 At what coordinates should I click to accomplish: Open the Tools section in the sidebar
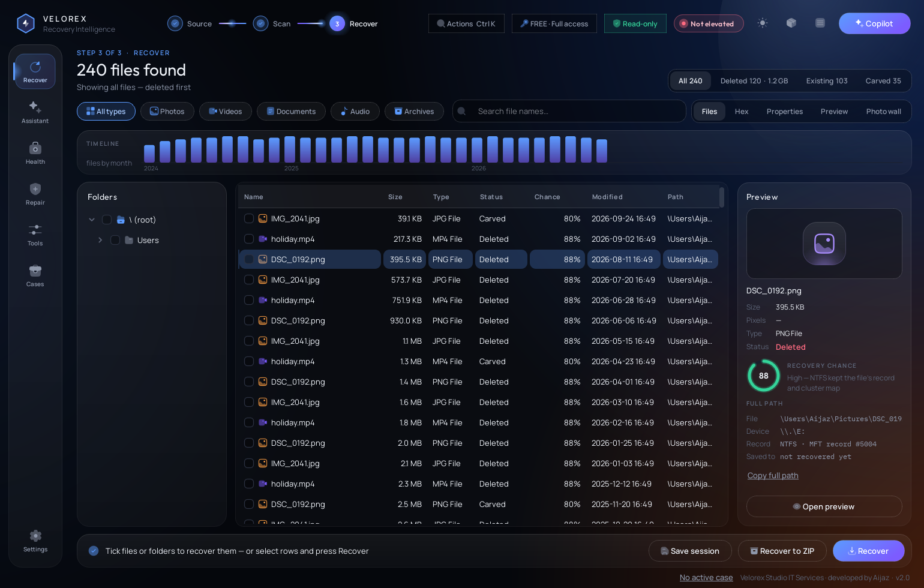coord(35,235)
